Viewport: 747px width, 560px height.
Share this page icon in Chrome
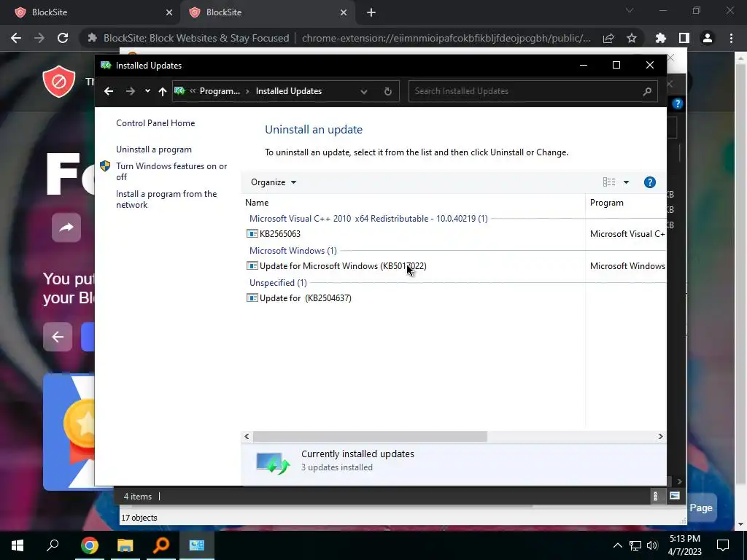(x=608, y=38)
